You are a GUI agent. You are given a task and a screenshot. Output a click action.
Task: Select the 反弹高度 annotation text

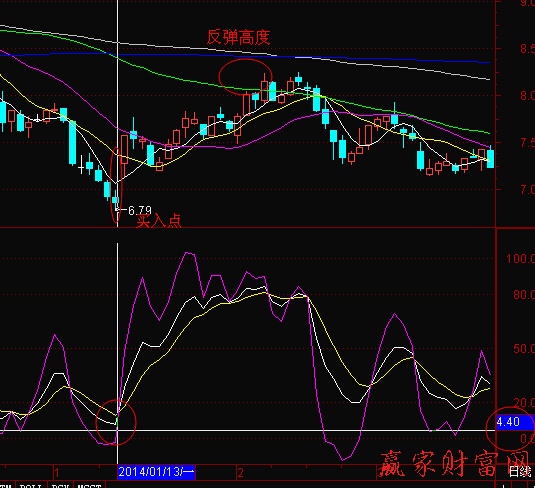[238, 37]
